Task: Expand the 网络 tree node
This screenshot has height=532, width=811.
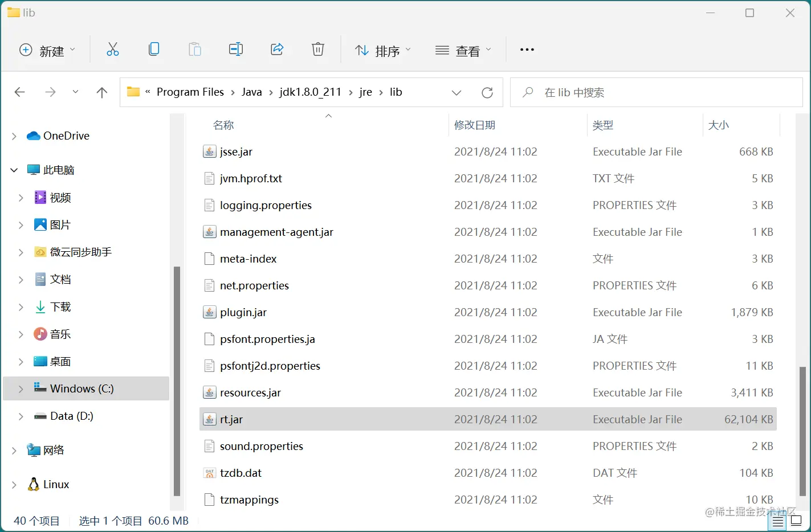Action: pos(14,451)
